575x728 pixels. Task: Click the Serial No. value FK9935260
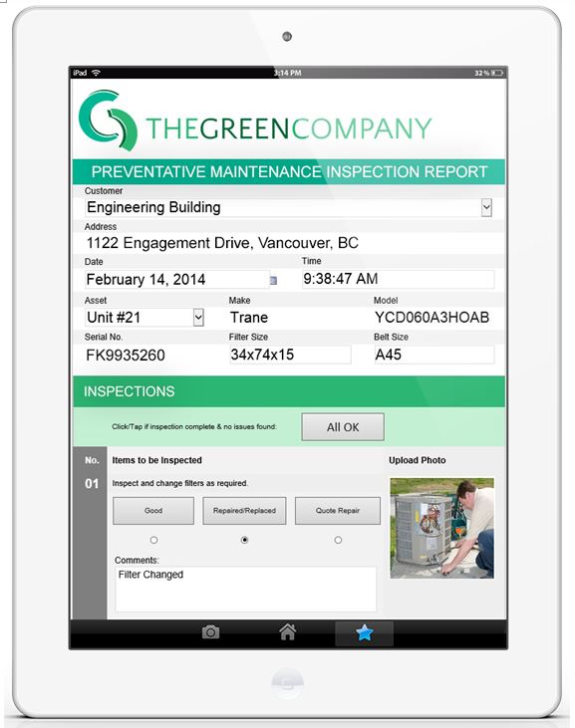126,356
